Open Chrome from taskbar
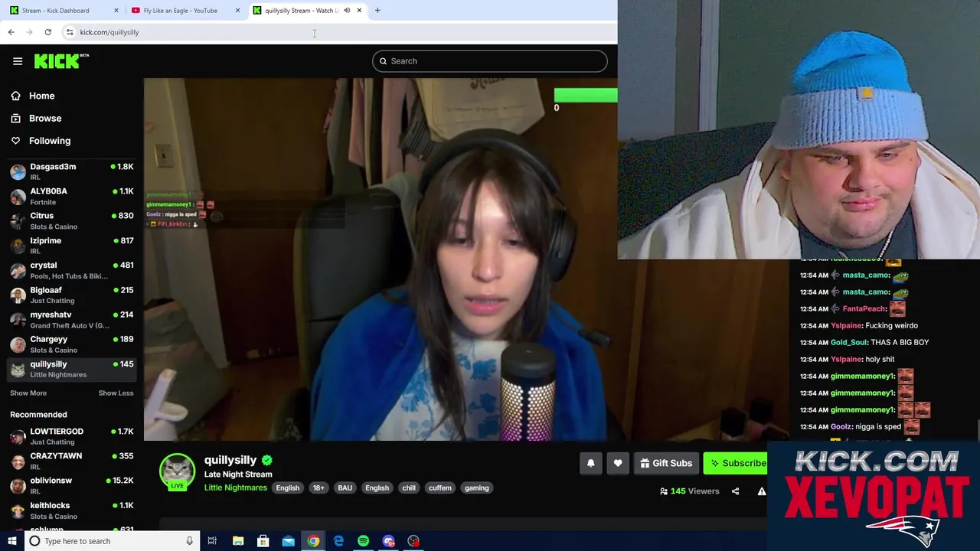This screenshot has height=551, width=980. (x=313, y=541)
